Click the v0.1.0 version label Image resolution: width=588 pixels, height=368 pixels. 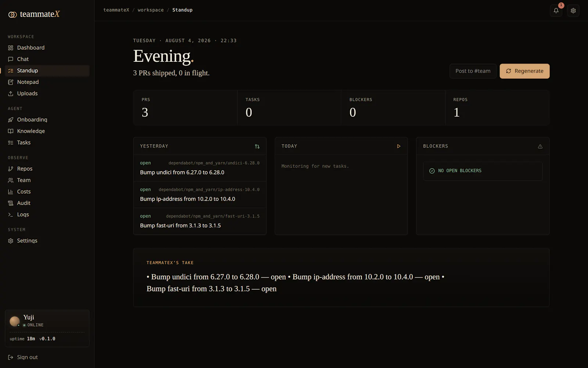[x=47, y=339]
